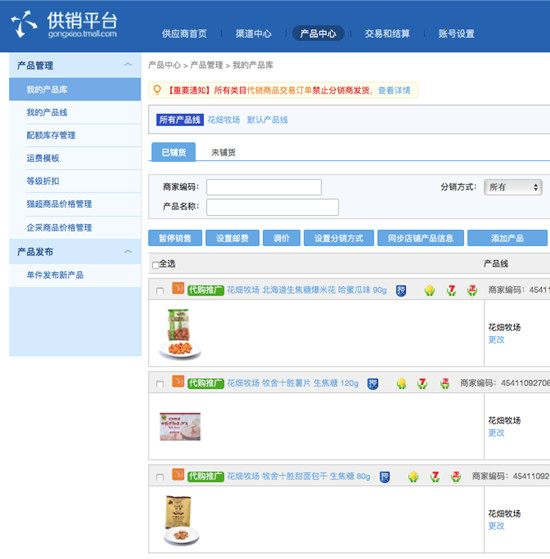Click the 7-day badge on 牧舍十胜甜面包干 row

point(435,477)
